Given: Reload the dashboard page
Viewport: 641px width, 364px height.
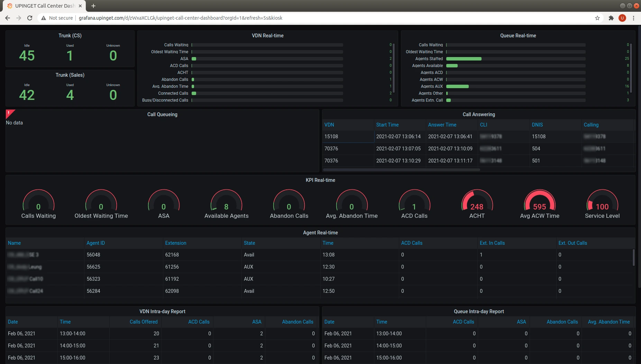Looking at the screenshot, I should pyautogui.click(x=30, y=18).
